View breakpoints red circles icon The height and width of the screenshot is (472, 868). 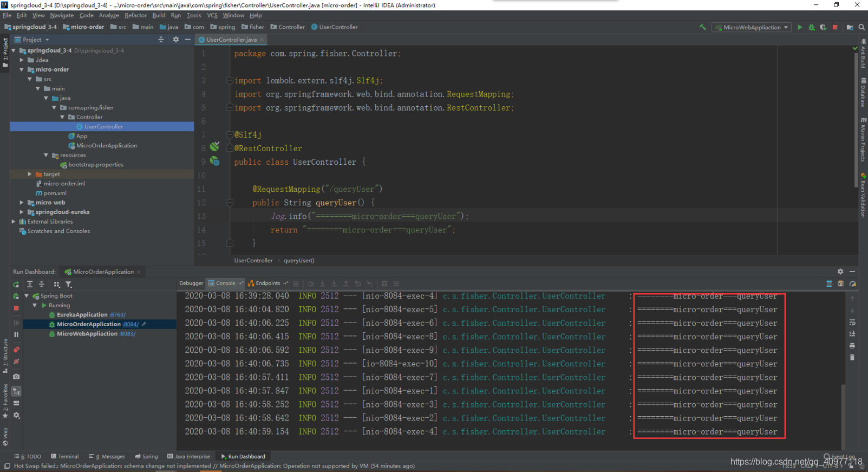pos(16,350)
